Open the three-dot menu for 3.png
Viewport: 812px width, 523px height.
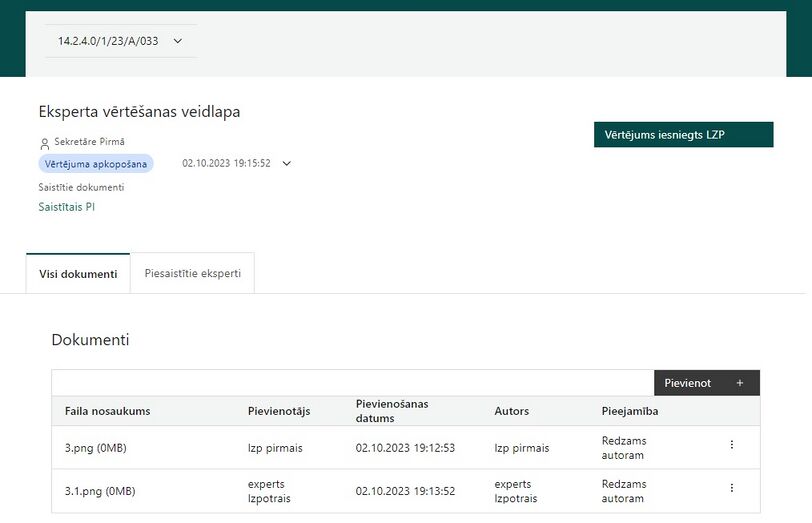coord(732,444)
